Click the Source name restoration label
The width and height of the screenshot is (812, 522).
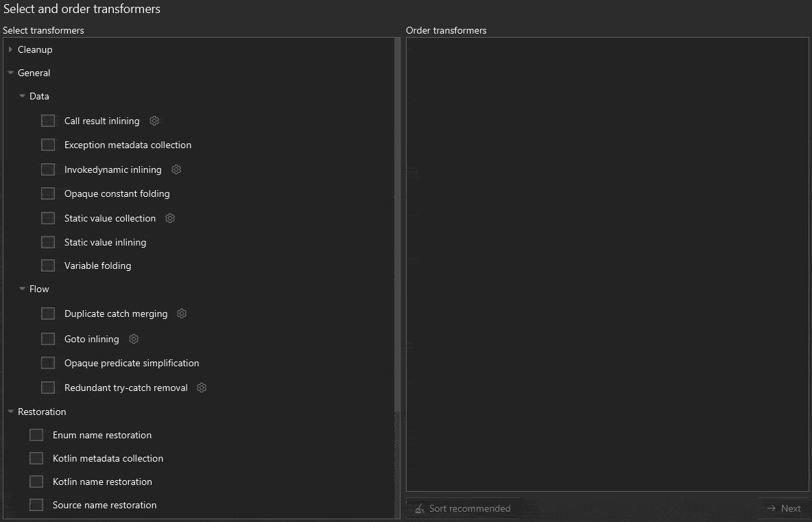105,504
